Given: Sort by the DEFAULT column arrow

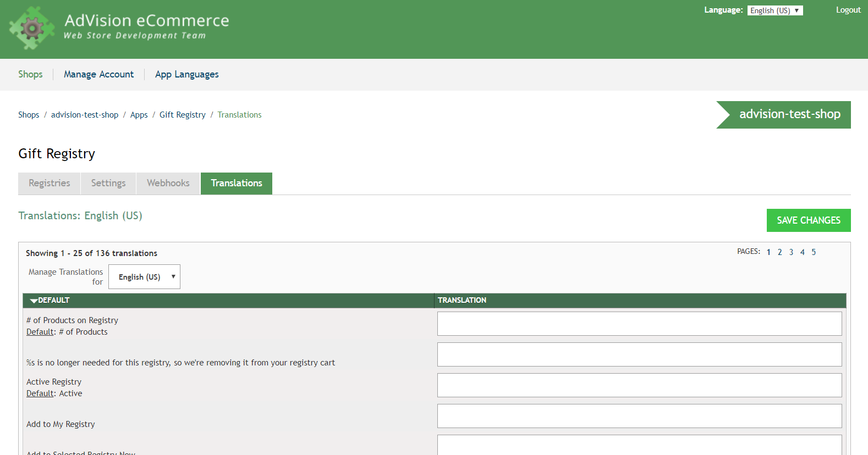Looking at the screenshot, I should click(x=34, y=301).
